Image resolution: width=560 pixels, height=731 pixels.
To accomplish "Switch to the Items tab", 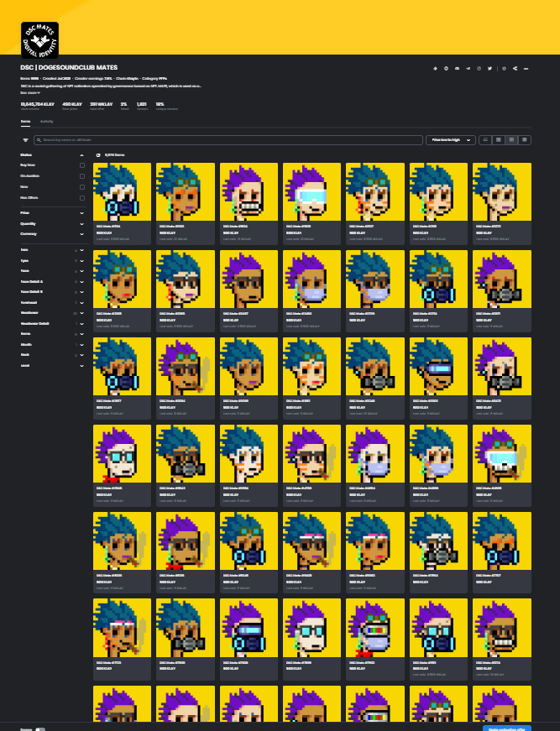I will pyautogui.click(x=26, y=122).
